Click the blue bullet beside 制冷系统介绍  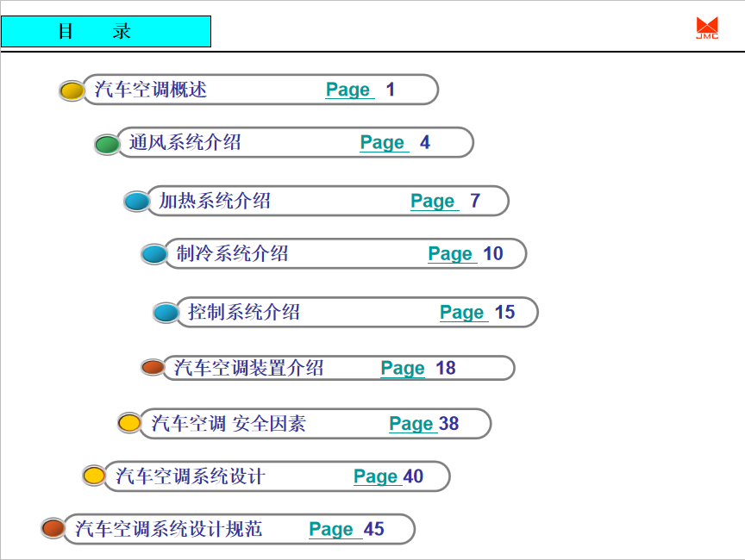[154, 254]
